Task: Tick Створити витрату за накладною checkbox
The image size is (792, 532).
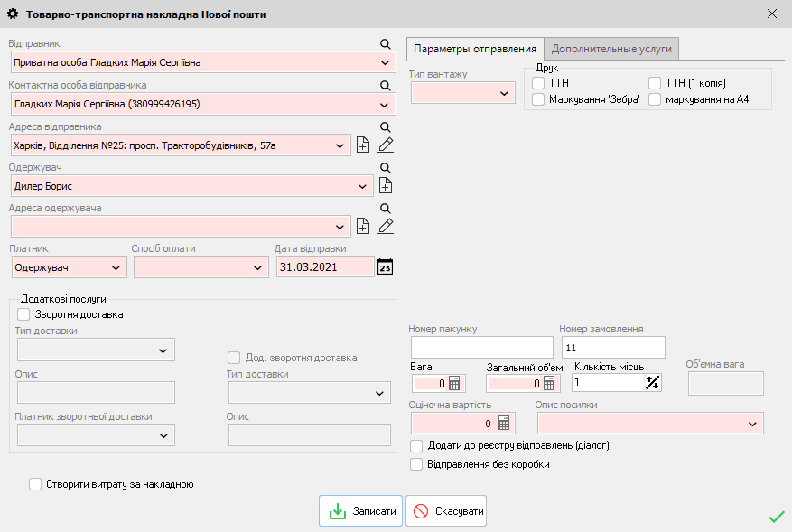Action: (x=35, y=484)
